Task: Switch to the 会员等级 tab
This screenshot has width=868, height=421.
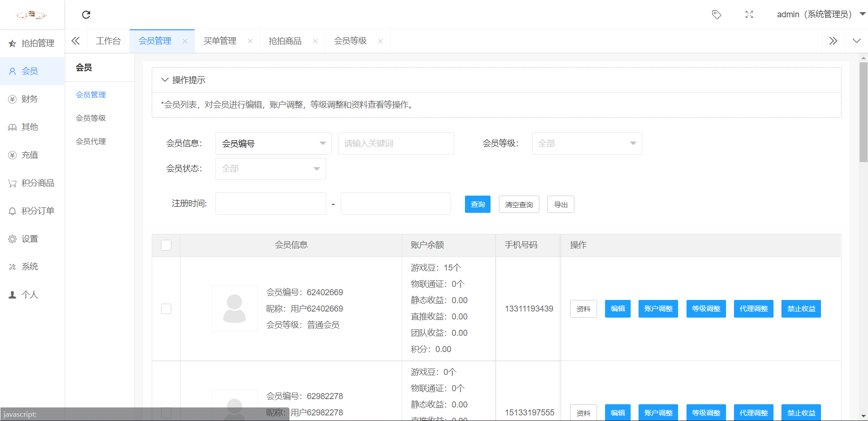Action: (x=350, y=41)
